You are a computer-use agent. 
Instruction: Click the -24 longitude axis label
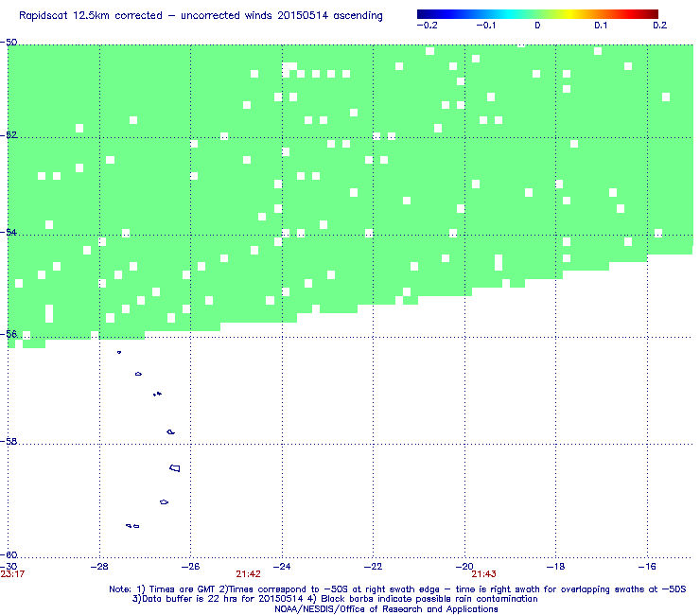click(282, 567)
